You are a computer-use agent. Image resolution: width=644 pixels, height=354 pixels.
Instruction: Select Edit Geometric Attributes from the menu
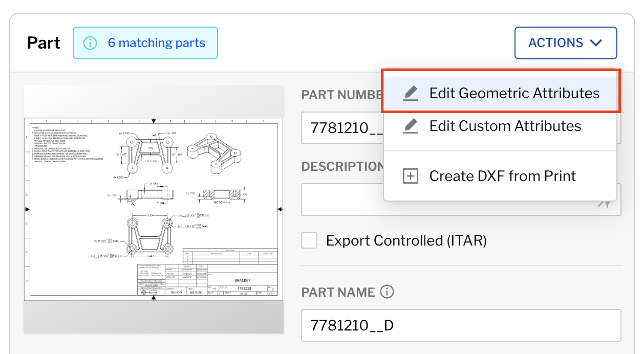pyautogui.click(x=514, y=93)
